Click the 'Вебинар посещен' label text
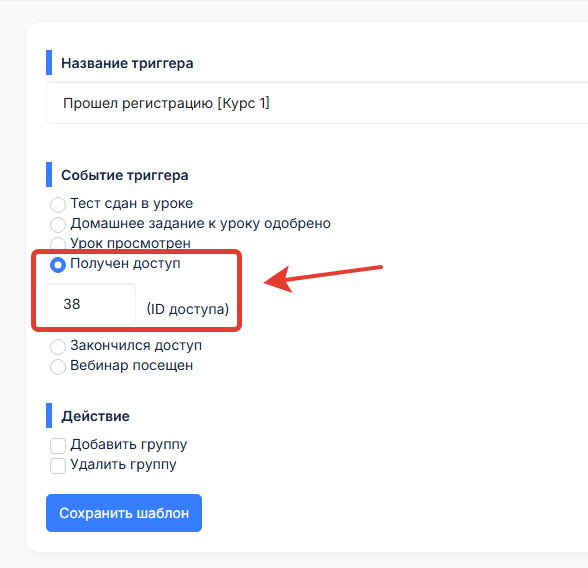Viewport: 588px width, 568px height. pos(132,365)
